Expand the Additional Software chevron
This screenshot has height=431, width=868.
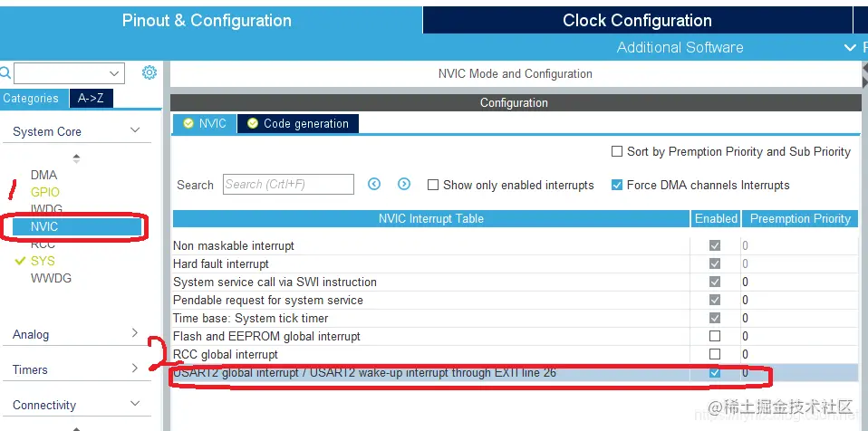click(850, 48)
